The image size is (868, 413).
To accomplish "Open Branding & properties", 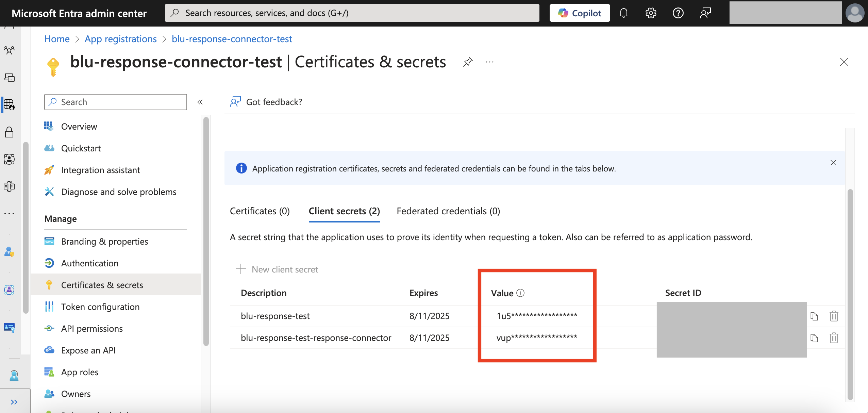I will point(116,242).
